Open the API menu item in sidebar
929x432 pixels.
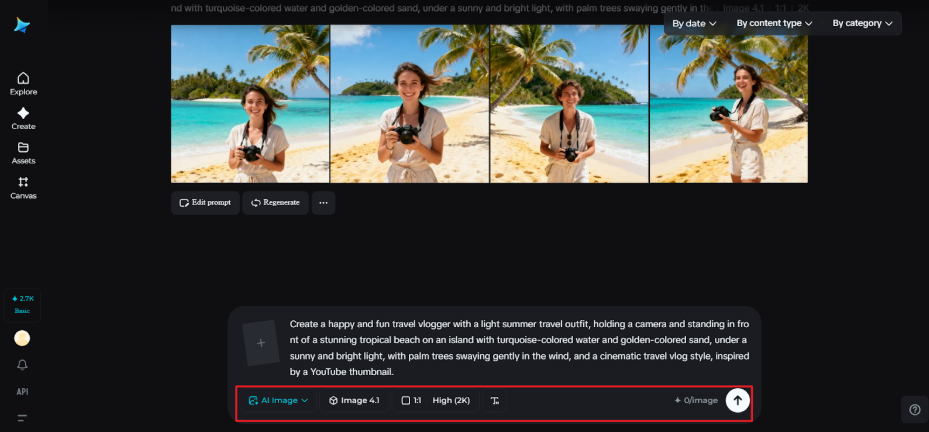coord(22,391)
